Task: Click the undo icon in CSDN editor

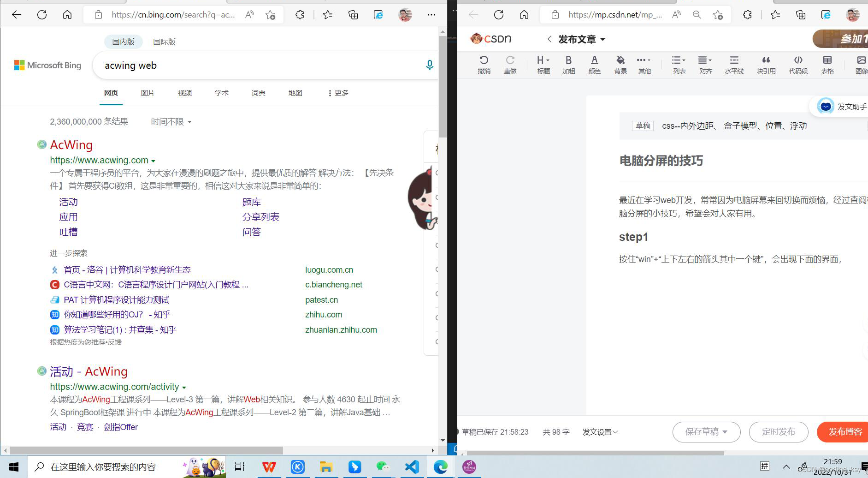Action: tap(484, 65)
